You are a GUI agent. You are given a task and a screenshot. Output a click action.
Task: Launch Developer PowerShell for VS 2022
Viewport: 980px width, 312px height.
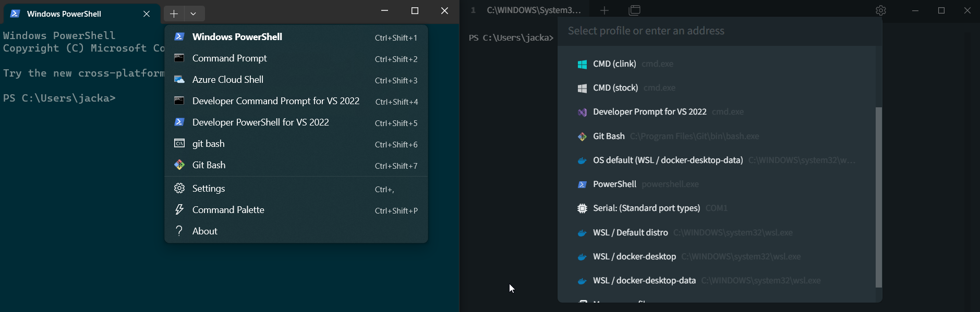tap(296, 122)
